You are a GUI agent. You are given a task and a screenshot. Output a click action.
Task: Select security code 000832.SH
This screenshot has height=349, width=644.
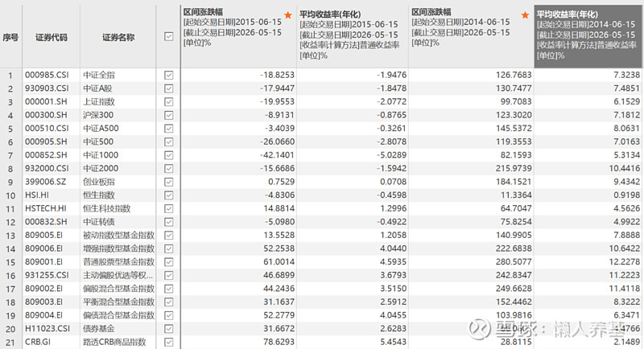tap(46, 222)
